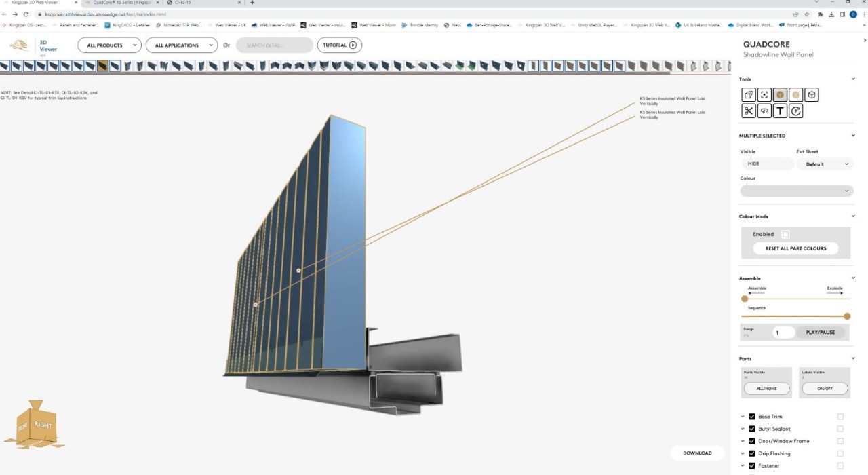Click the Search Detail input field
This screenshot has width=868, height=475.
coord(274,45)
